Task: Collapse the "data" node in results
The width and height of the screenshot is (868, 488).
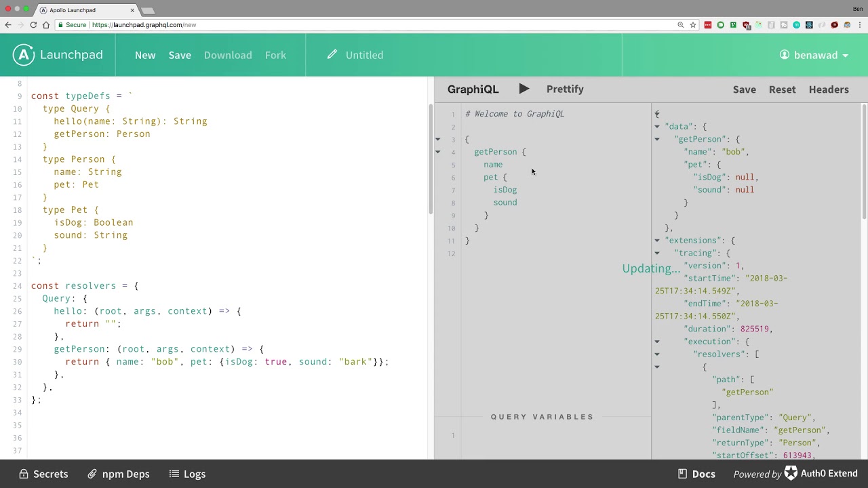Action: tap(656, 126)
